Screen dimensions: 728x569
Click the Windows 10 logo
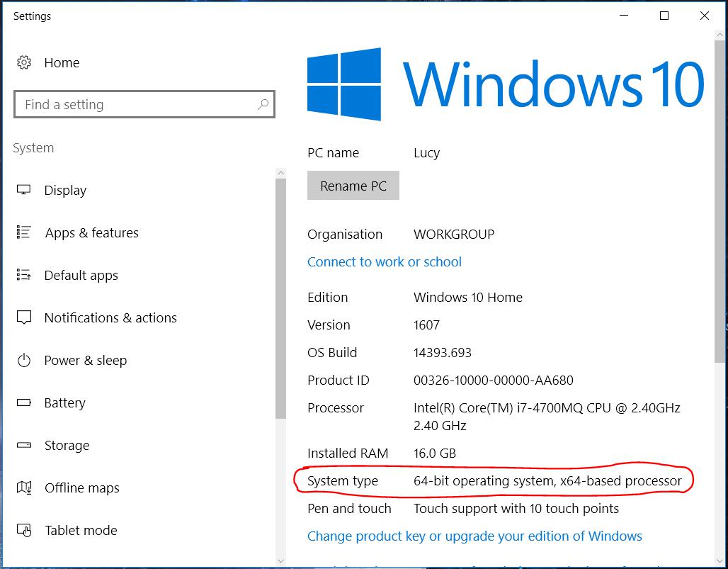pos(506,84)
